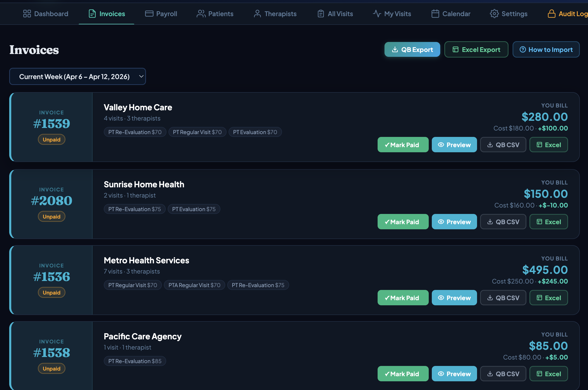This screenshot has height=390, width=588.
Task: Click the chevron arrow of week selector
Action: point(141,76)
